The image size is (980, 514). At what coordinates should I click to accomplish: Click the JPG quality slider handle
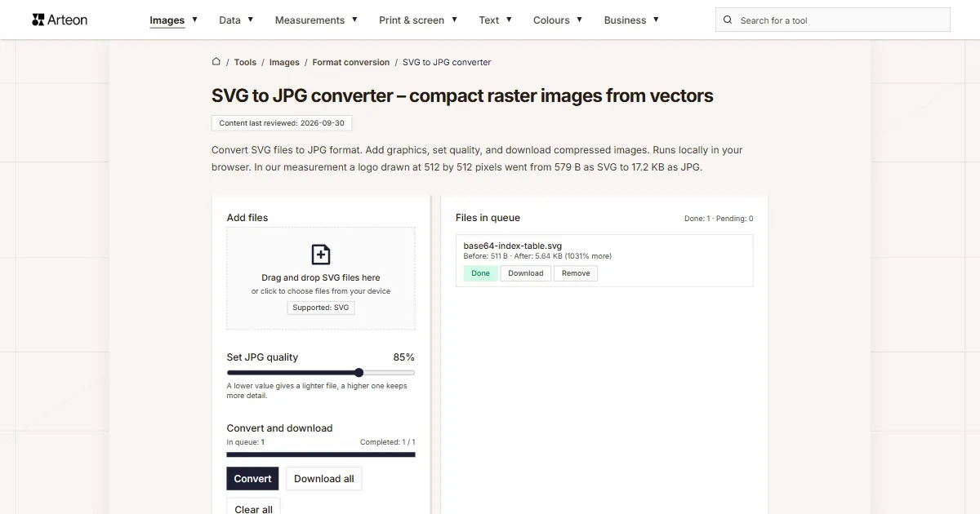[x=359, y=373]
